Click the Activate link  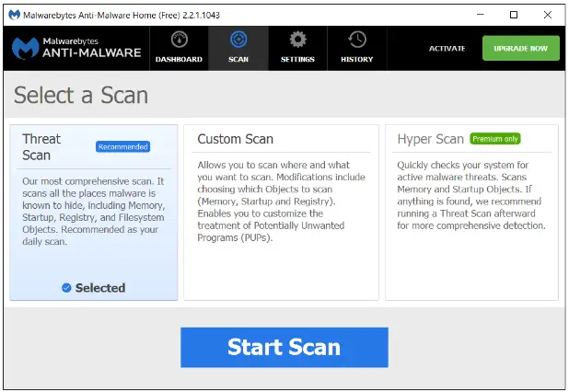447,49
